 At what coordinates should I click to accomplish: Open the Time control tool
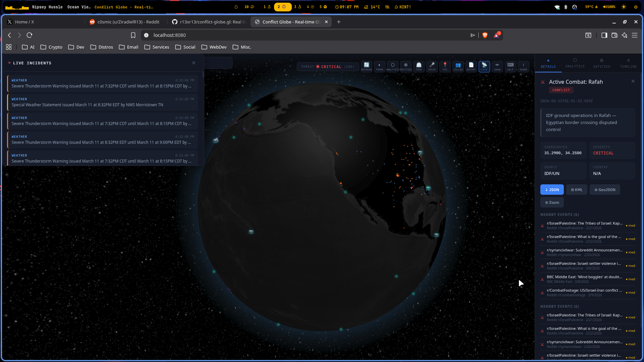point(419,66)
